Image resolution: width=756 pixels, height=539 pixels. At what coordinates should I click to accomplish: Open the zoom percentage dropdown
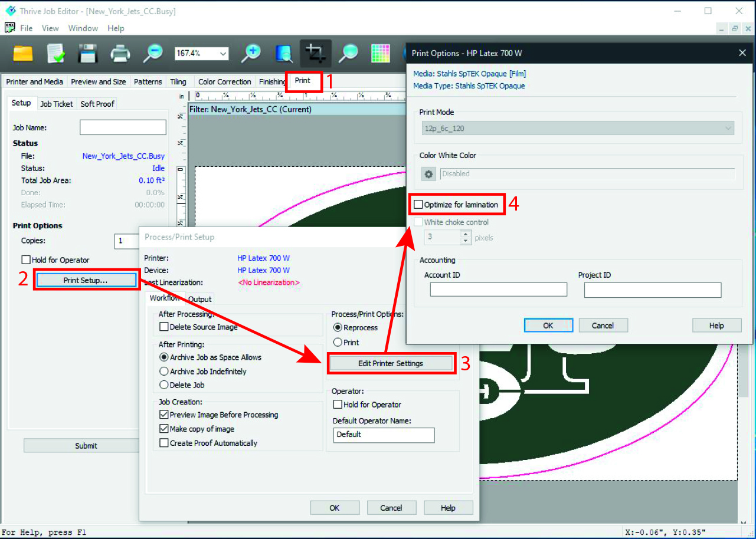click(x=223, y=54)
